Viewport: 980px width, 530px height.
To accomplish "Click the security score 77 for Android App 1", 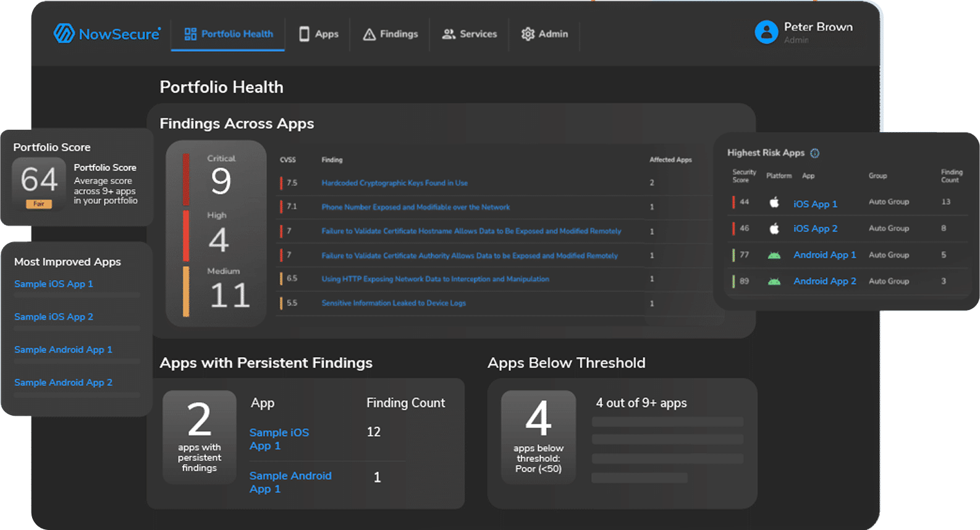I will pyautogui.click(x=744, y=254).
